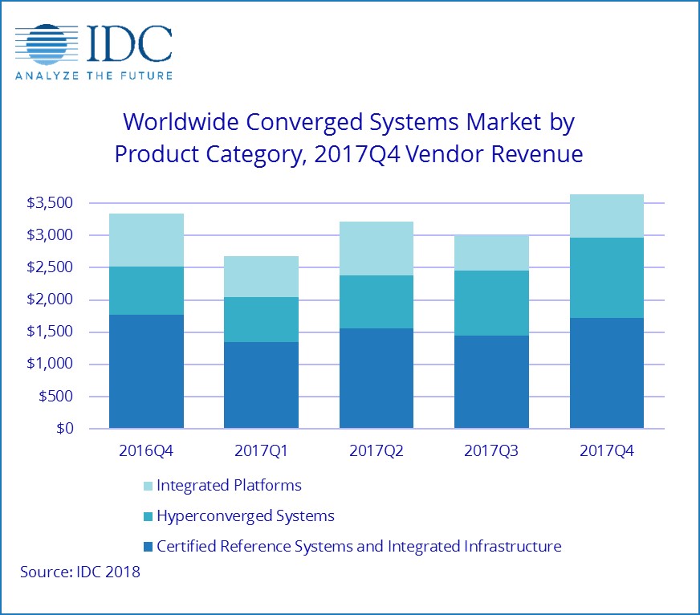Click the Source: IDC 2018 text
The height and width of the screenshot is (615, 700).
pyautogui.click(x=80, y=572)
